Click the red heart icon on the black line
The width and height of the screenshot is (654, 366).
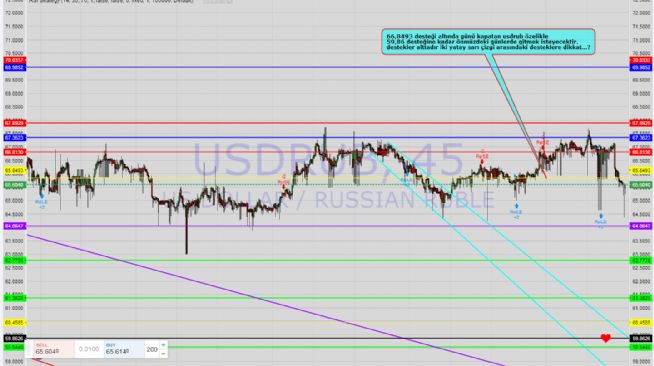pyautogui.click(x=606, y=338)
